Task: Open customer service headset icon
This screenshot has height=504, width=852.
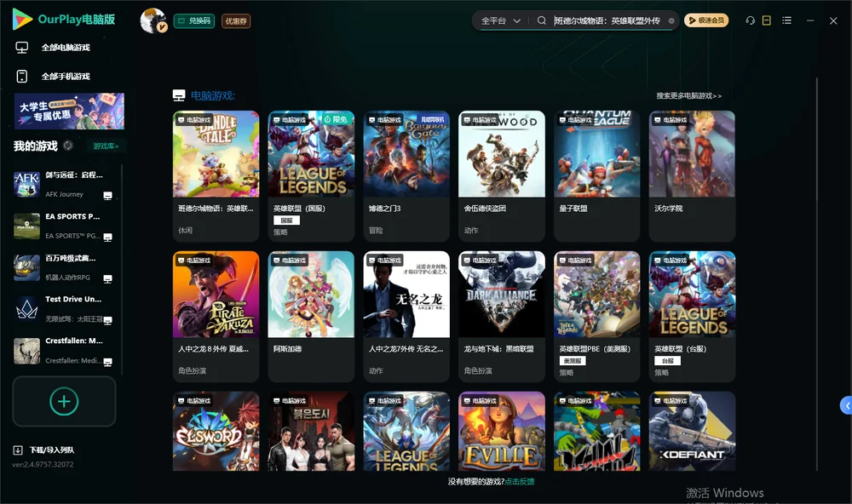Action: (750, 20)
